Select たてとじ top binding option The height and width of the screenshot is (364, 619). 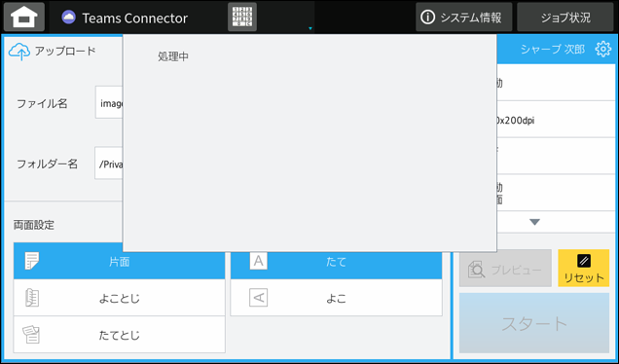click(119, 335)
